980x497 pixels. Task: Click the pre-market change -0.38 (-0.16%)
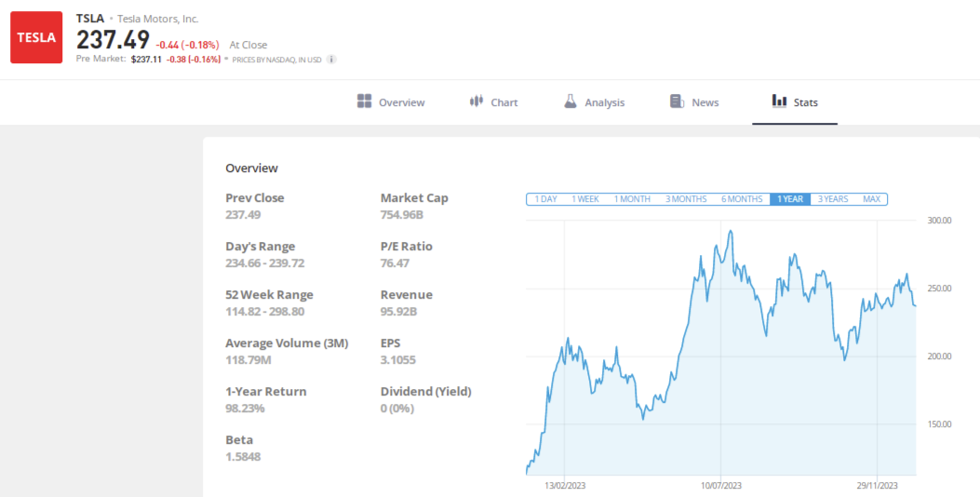[x=194, y=60]
